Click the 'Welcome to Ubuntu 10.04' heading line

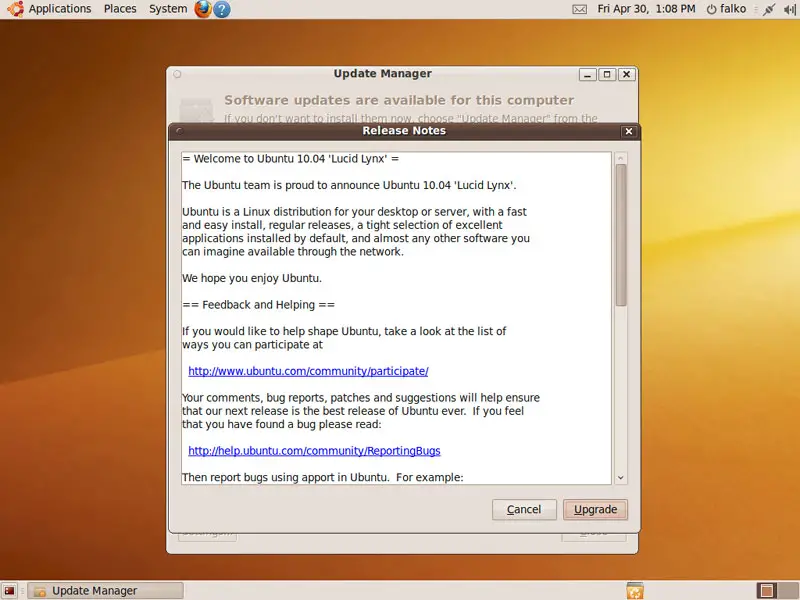[x=290, y=159]
